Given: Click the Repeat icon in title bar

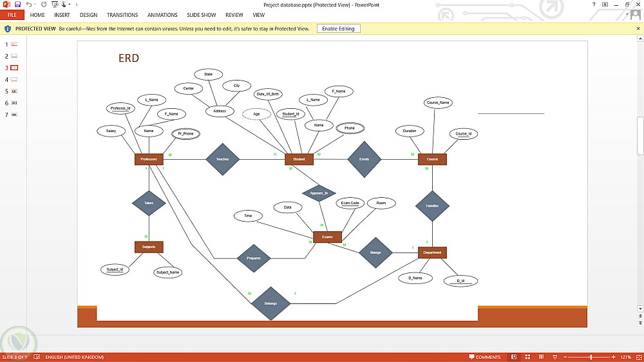Looking at the screenshot, I should point(44,4).
